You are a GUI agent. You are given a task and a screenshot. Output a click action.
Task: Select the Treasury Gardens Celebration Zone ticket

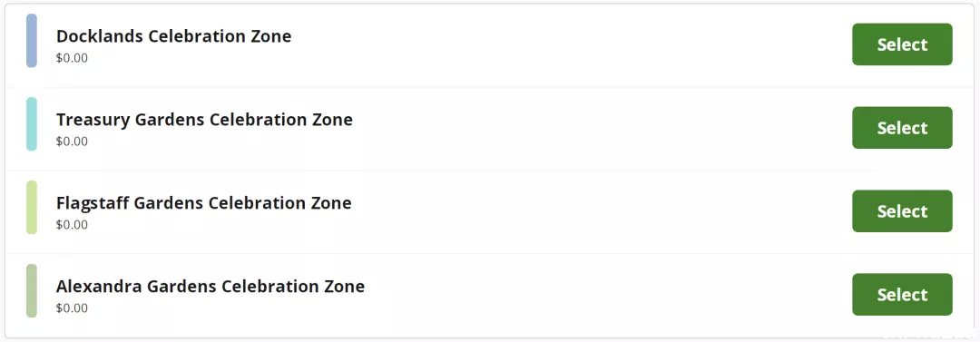tap(902, 128)
